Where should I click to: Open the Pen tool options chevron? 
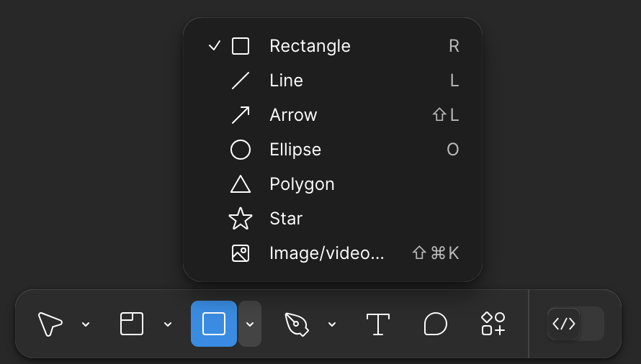point(332,324)
